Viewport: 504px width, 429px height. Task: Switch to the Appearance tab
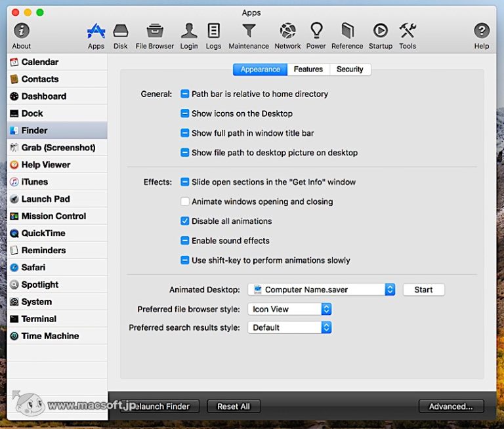click(x=260, y=70)
